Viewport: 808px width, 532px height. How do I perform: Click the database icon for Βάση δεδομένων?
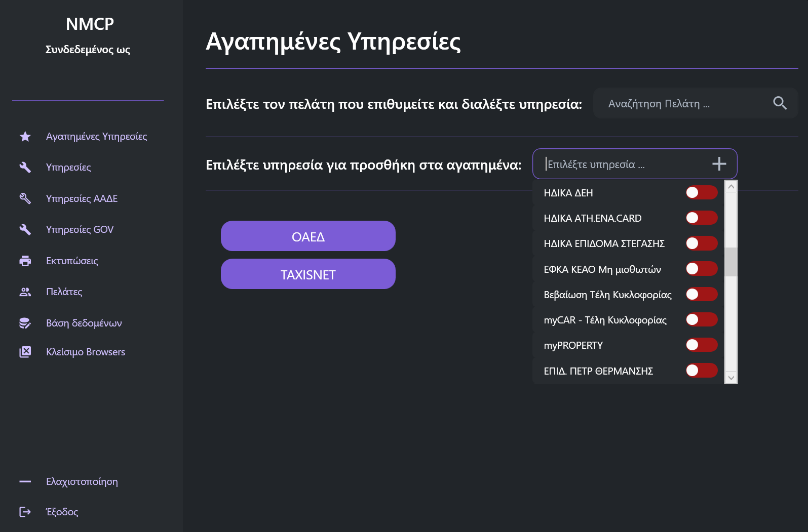pos(25,323)
